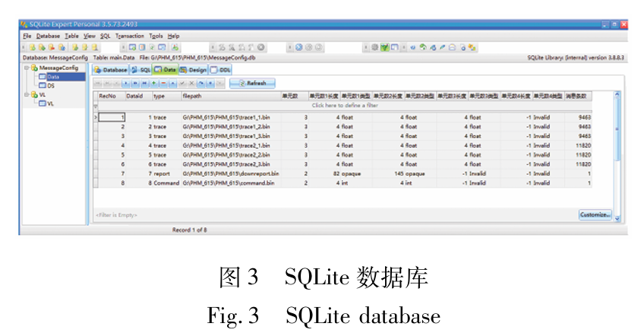This screenshot has width=644, height=336.
Task: Open the Database menu
Action: pyautogui.click(x=48, y=36)
